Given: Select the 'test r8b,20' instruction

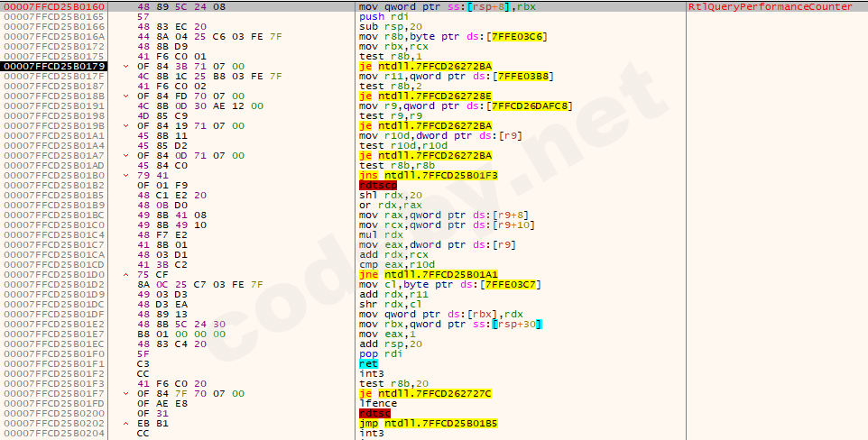Looking at the screenshot, I should 393,385.
